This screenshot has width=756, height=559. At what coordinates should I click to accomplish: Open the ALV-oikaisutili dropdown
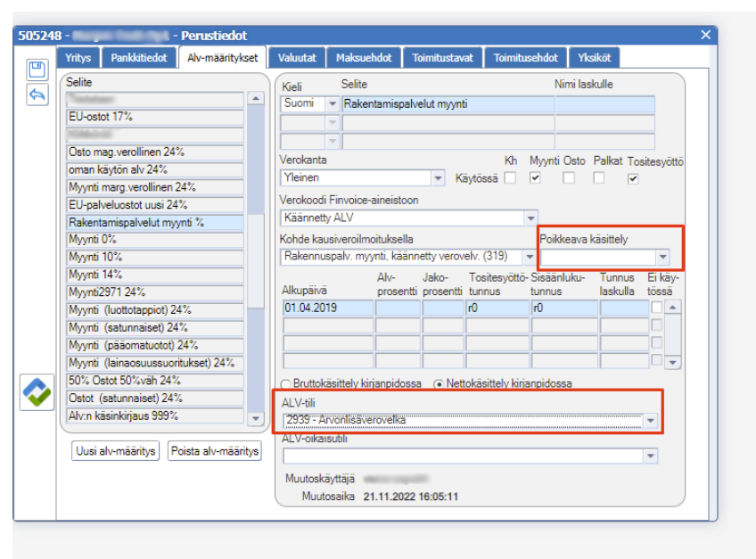pyautogui.click(x=651, y=456)
